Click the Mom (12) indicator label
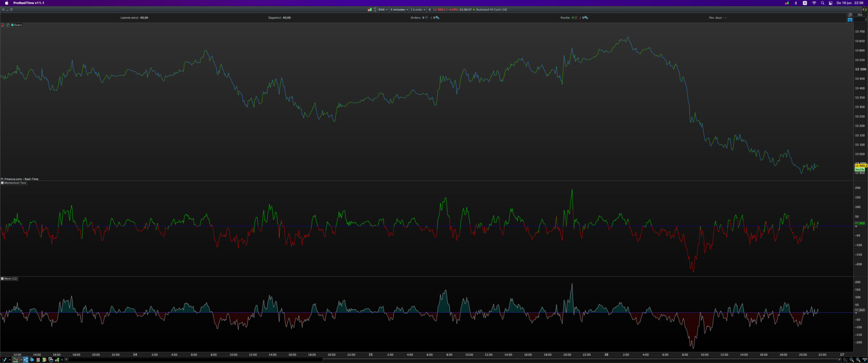 click(x=10, y=279)
